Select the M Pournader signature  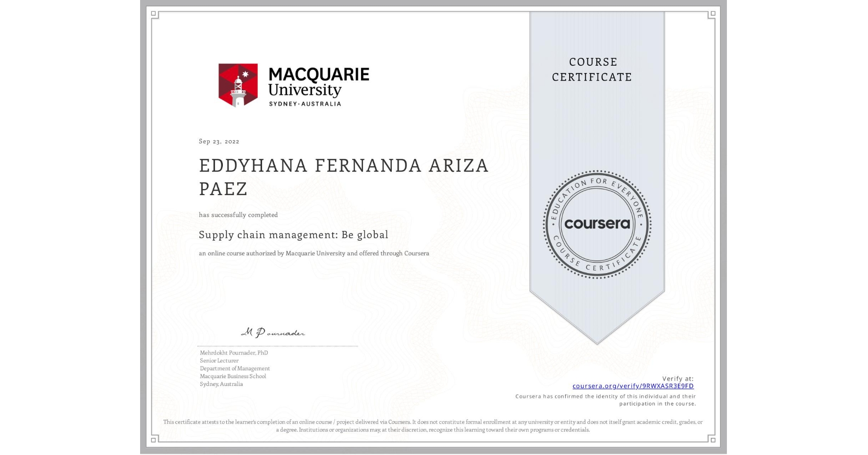click(x=273, y=332)
